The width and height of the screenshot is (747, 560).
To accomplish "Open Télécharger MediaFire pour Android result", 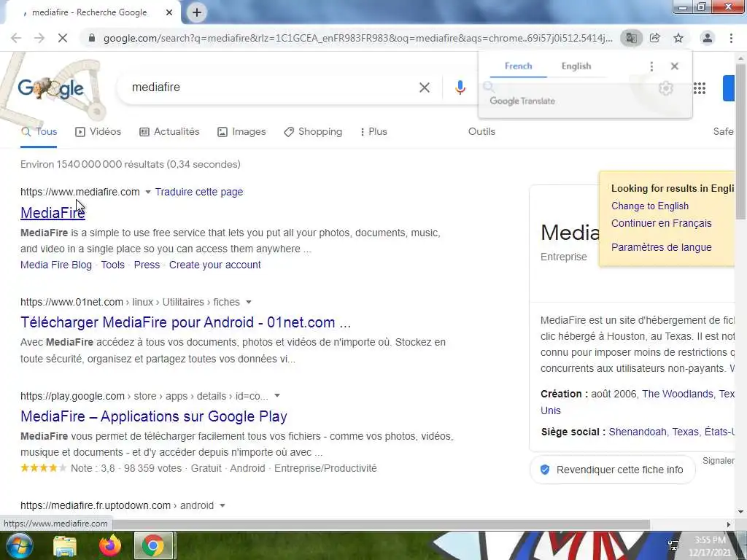I will coord(185,322).
